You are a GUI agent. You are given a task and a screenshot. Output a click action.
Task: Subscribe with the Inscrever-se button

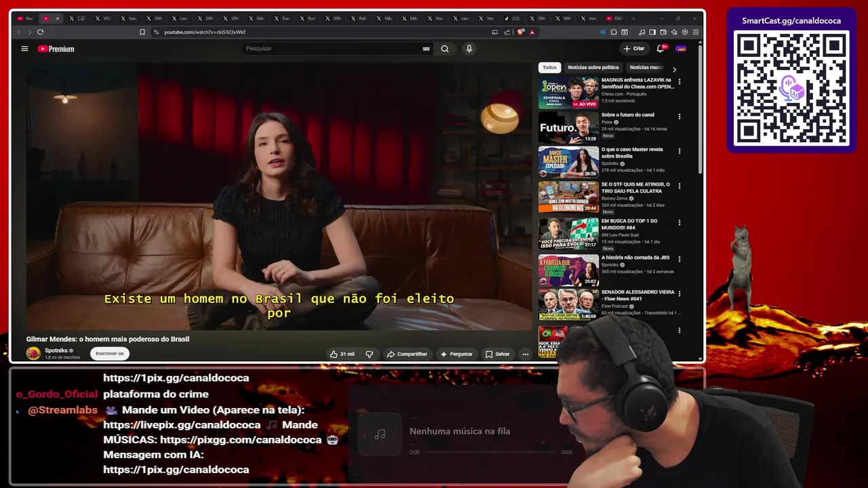pos(110,353)
